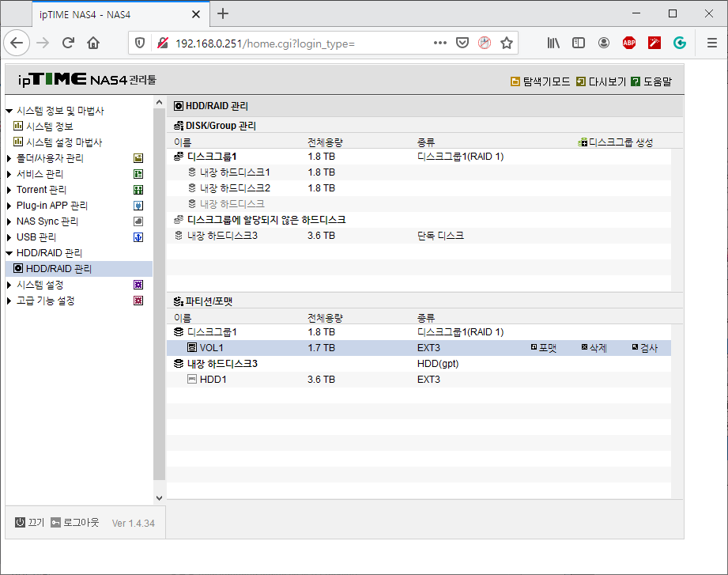Open the Grammarly extension icon
This screenshot has width=728, height=575.
tap(680, 44)
